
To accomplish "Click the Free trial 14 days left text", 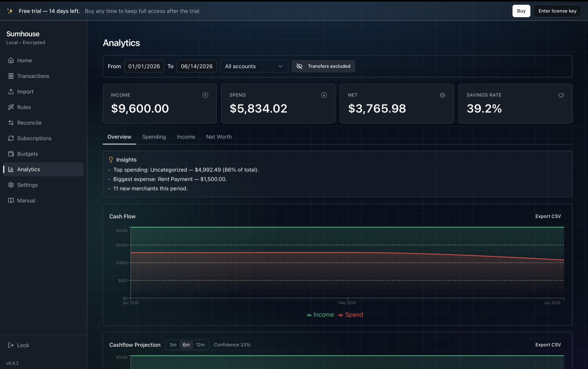I will 49,11.
